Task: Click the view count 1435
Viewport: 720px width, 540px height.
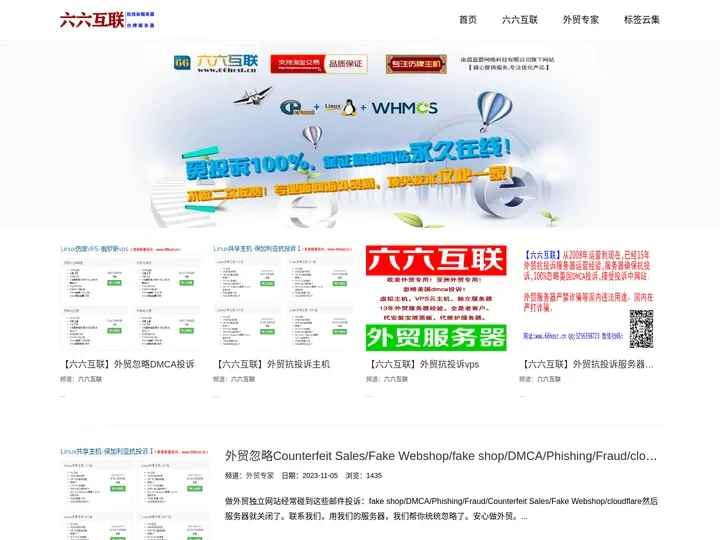Action: click(374, 475)
